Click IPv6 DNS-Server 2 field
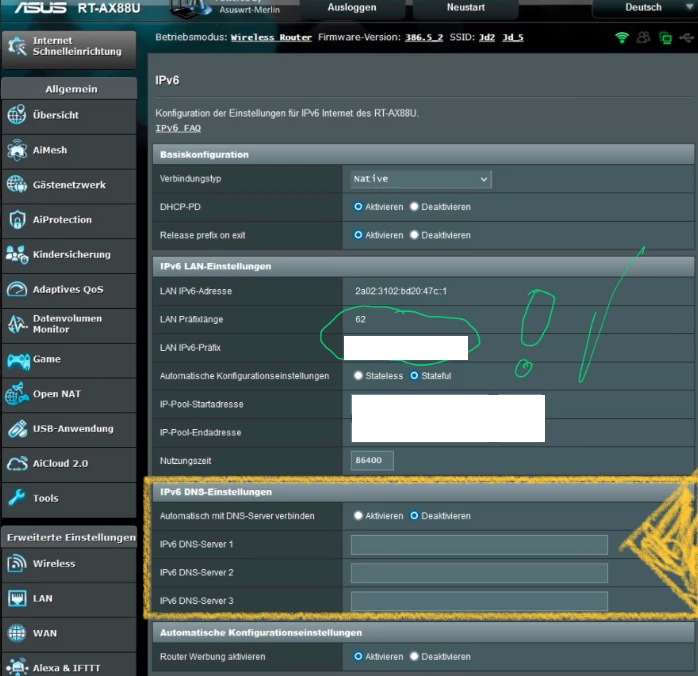The width and height of the screenshot is (698, 676). 479,573
